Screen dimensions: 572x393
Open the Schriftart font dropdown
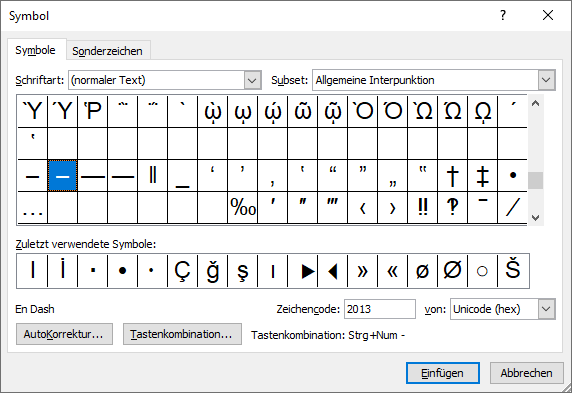(252, 80)
